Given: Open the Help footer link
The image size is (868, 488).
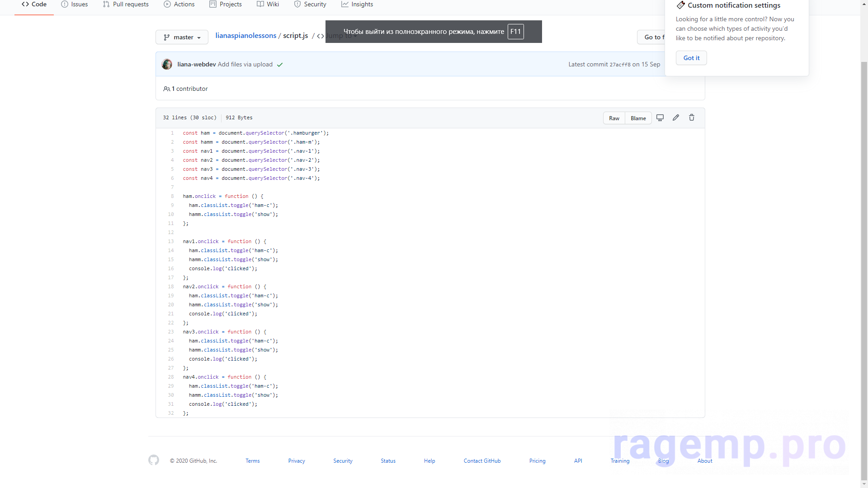Looking at the screenshot, I should point(429,461).
